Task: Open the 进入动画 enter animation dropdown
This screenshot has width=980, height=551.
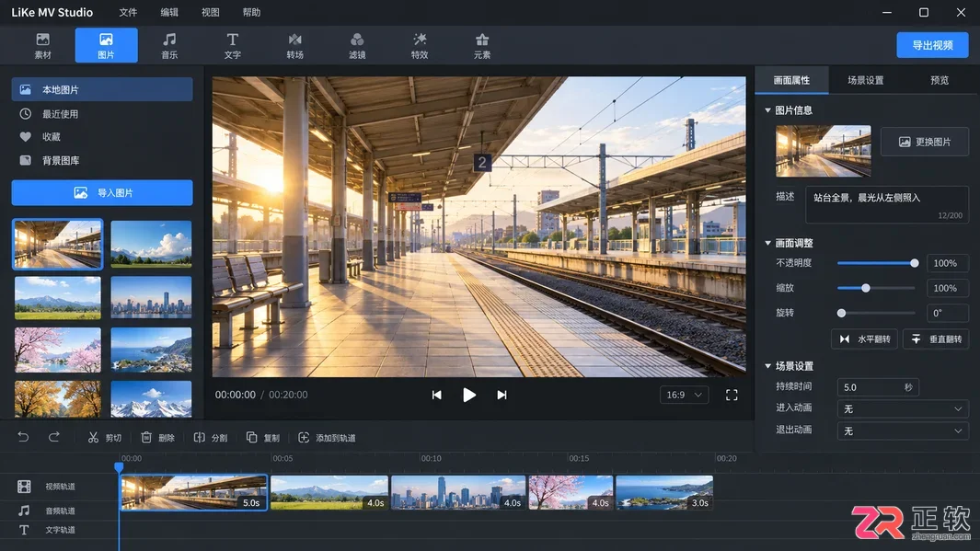Action: 903,408
